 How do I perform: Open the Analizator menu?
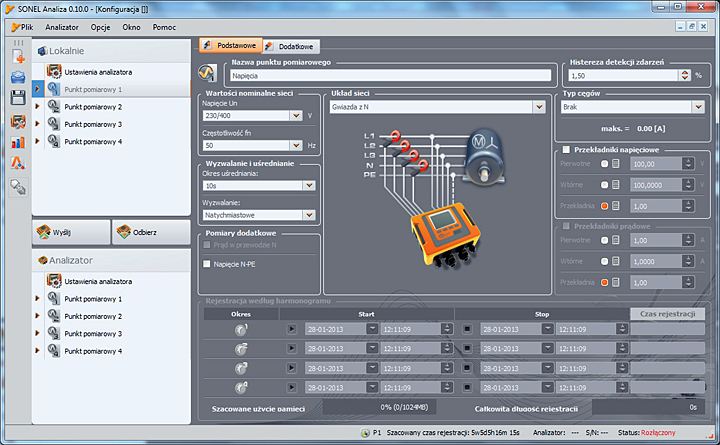62,27
